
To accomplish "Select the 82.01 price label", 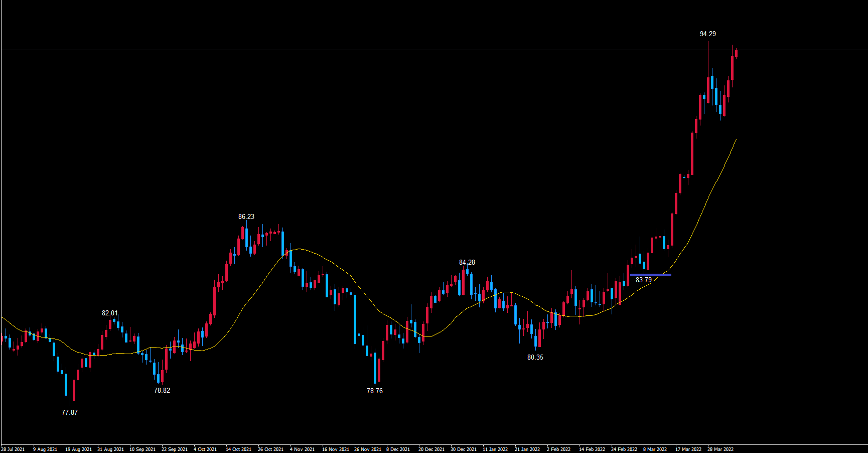I will click(x=110, y=313).
